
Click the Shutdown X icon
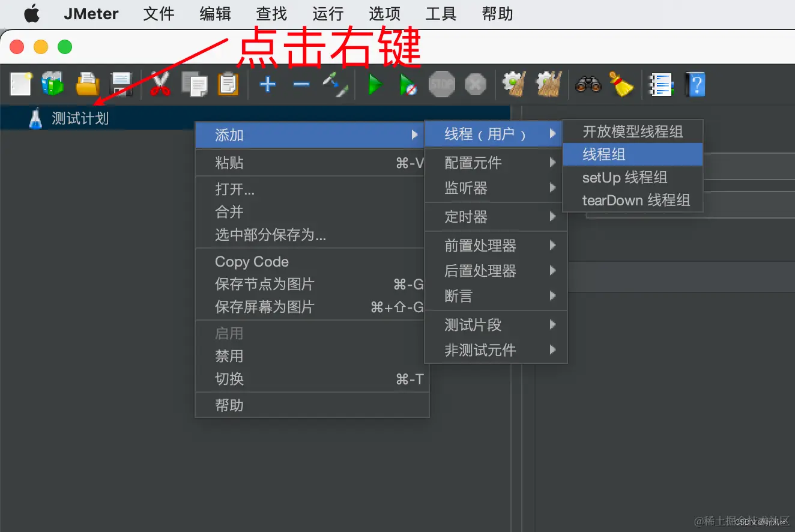coord(476,84)
